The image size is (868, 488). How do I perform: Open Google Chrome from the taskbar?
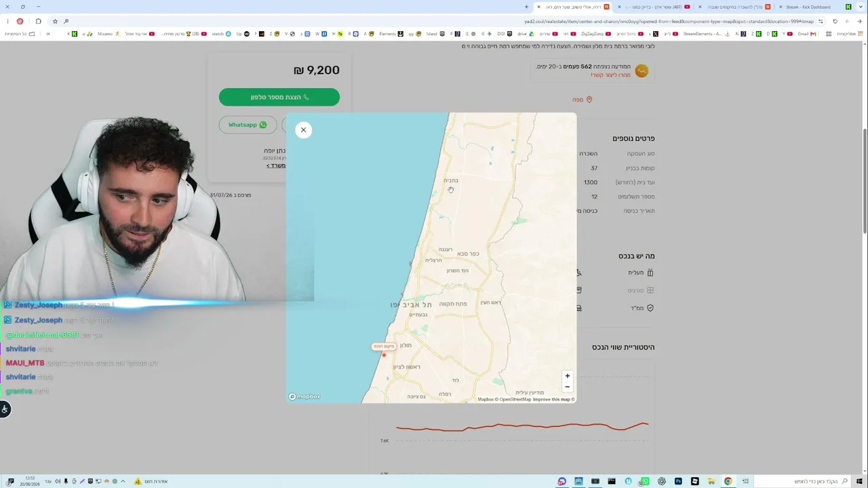728,481
